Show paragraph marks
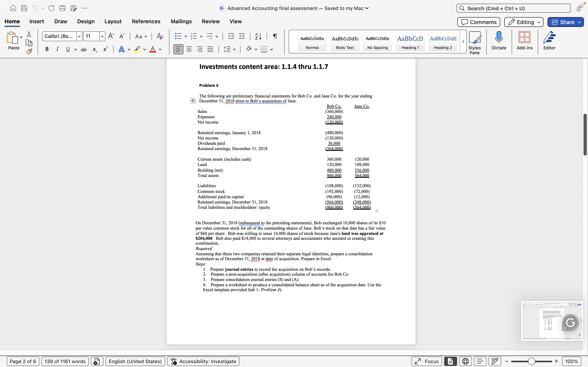Screen dimensions: 588x367 click(x=275, y=36)
